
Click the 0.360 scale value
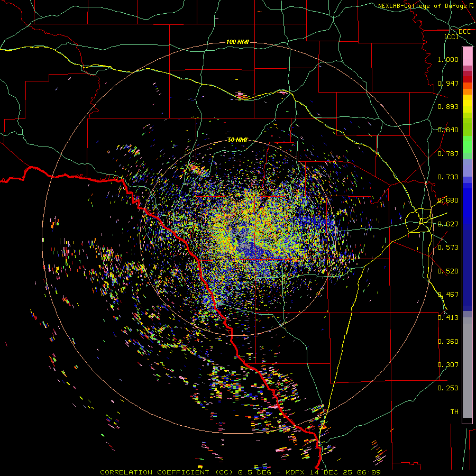pyautogui.click(x=448, y=342)
